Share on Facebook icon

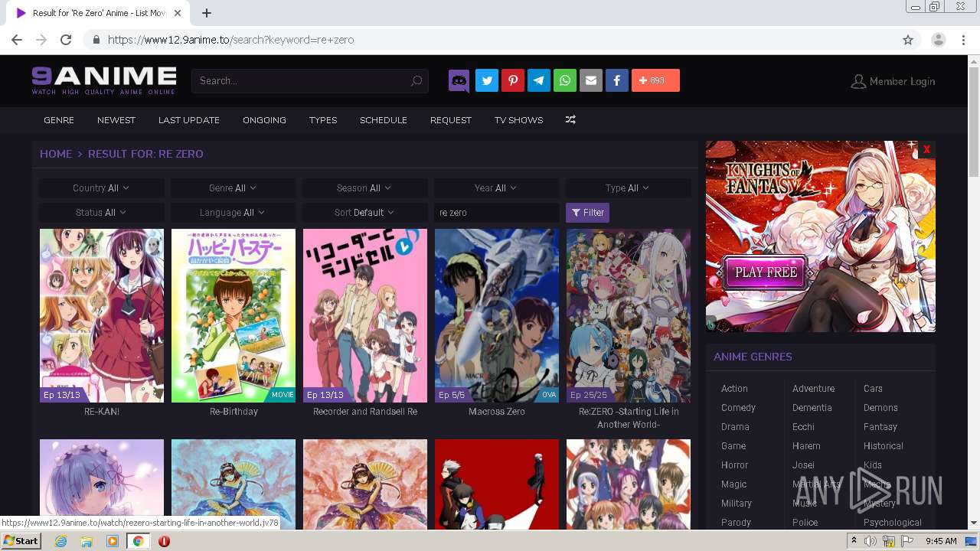pyautogui.click(x=617, y=80)
